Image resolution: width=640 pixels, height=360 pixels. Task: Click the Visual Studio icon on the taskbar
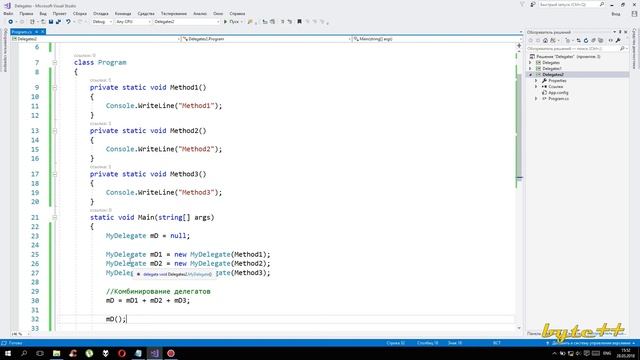point(154,353)
